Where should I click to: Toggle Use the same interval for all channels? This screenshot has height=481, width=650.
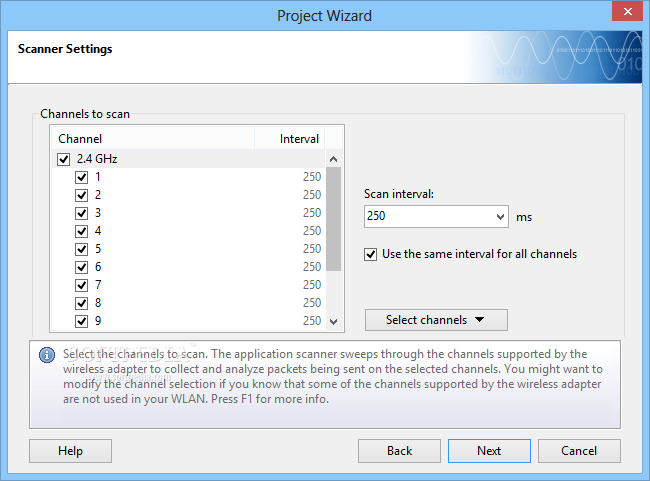pyautogui.click(x=371, y=254)
